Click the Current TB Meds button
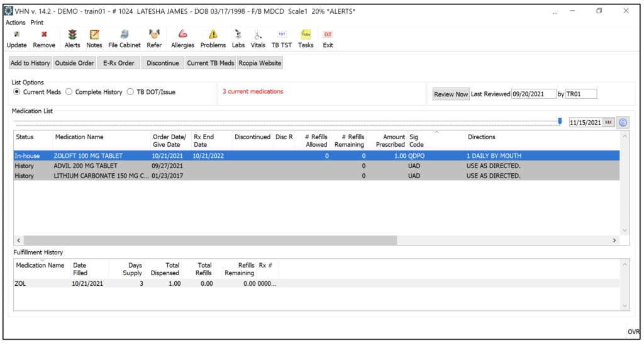The height and width of the screenshot is (345, 644). click(211, 63)
